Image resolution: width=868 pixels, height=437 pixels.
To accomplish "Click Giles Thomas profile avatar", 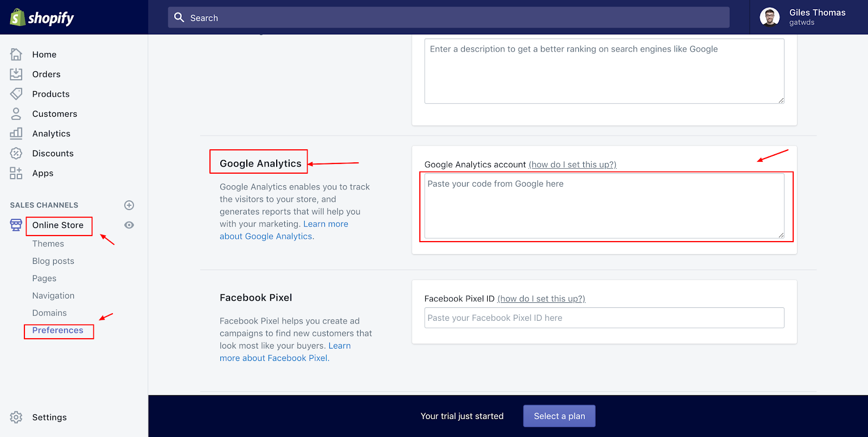I will click(770, 17).
